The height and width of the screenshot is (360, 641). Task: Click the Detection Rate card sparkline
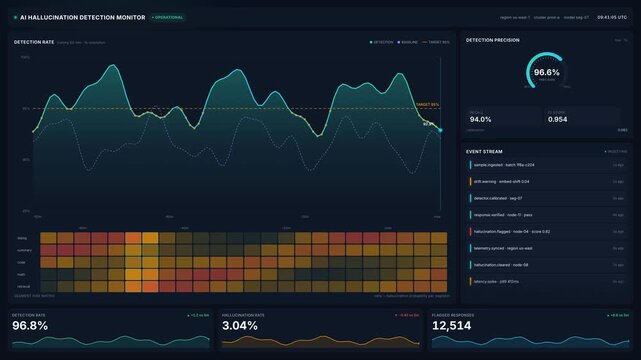click(x=111, y=341)
